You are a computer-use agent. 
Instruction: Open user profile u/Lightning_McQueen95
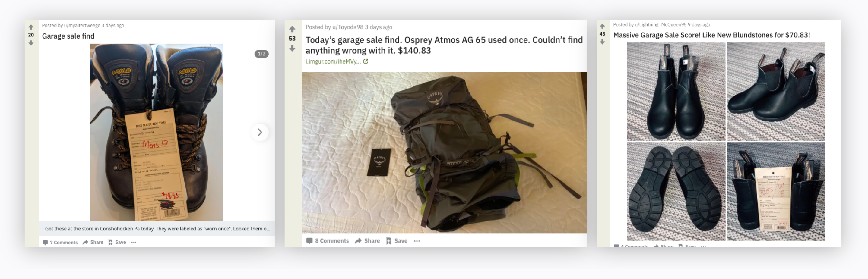(661, 25)
